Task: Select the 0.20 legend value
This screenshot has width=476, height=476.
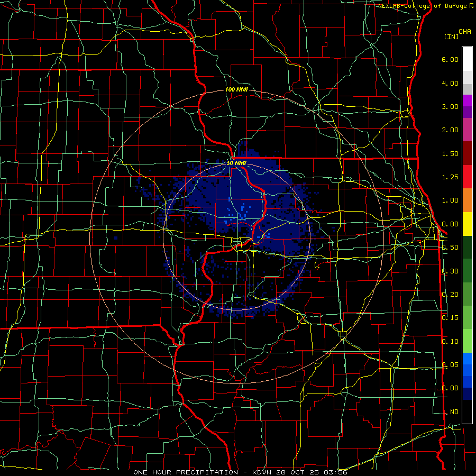Action: click(450, 295)
